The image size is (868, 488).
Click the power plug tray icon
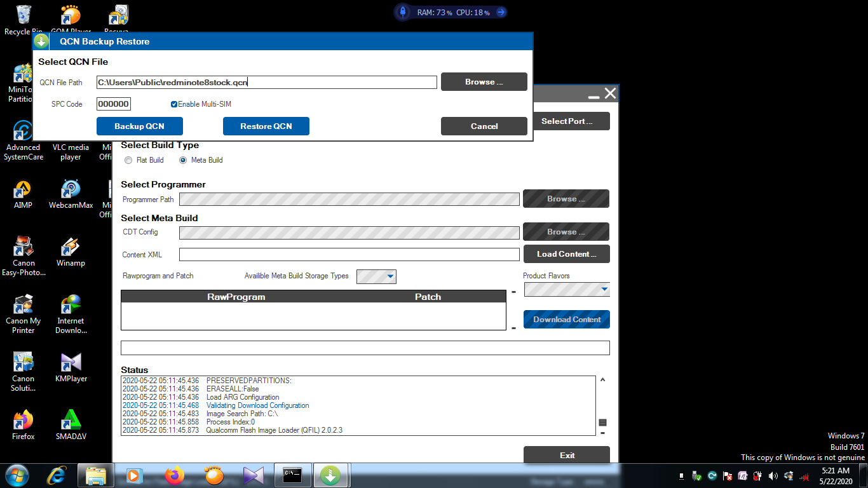coord(757,476)
